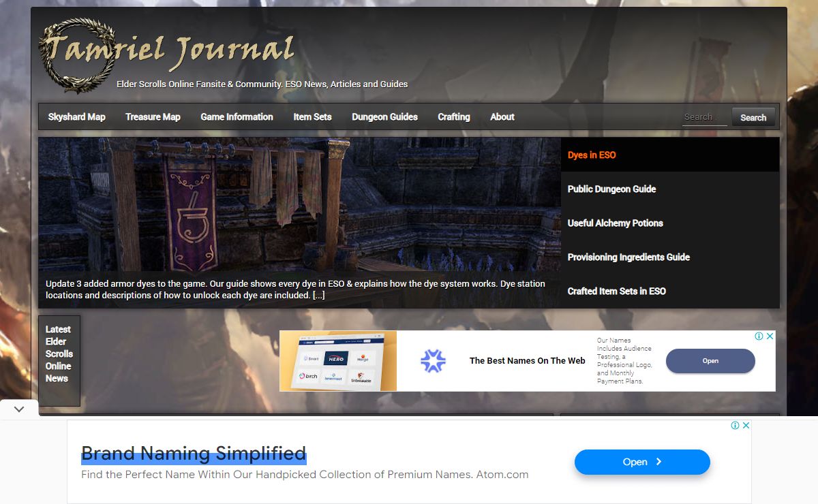Open the Treasure Map menu
This screenshot has width=818, height=504.
(x=153, y=117)
